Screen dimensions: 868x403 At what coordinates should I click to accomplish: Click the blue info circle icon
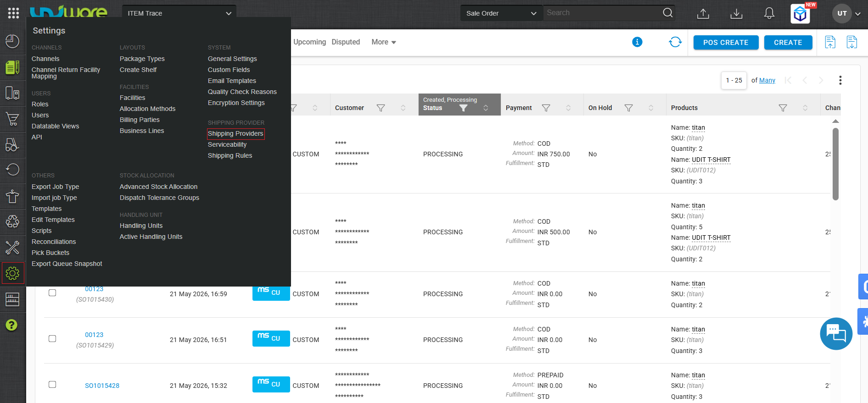coord(637,42)
